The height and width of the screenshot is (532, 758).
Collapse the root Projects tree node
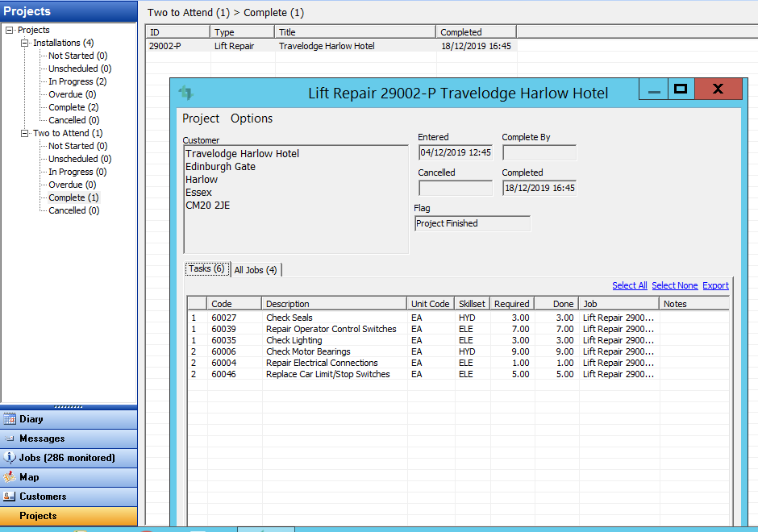tap(10, 30)
